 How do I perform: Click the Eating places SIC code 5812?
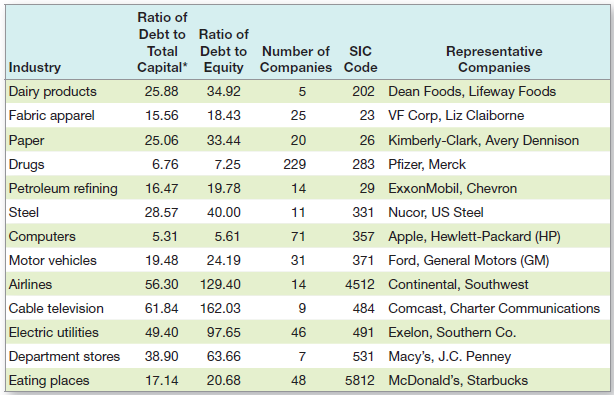(x=359, y=381)
